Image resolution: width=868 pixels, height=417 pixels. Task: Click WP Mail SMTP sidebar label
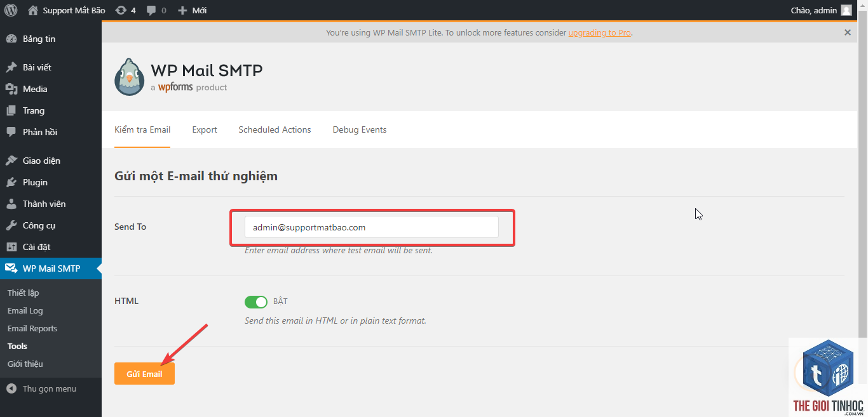pyautogui.click(x=51, y=268)
